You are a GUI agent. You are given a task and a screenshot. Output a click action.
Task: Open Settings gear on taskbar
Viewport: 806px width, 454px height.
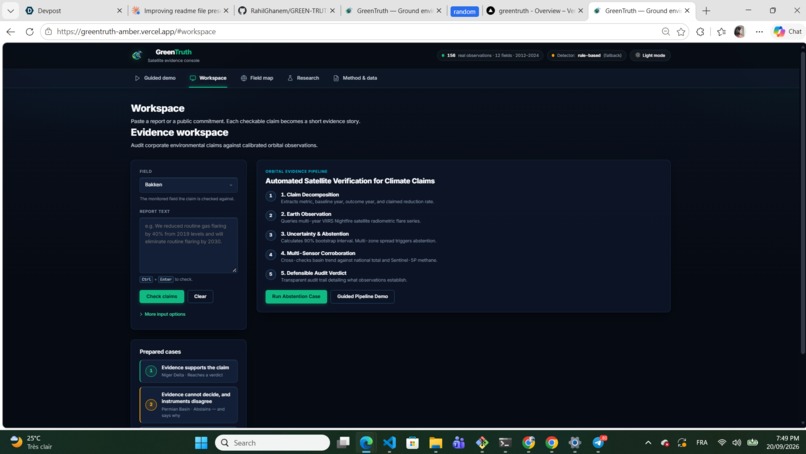point(575,443)
